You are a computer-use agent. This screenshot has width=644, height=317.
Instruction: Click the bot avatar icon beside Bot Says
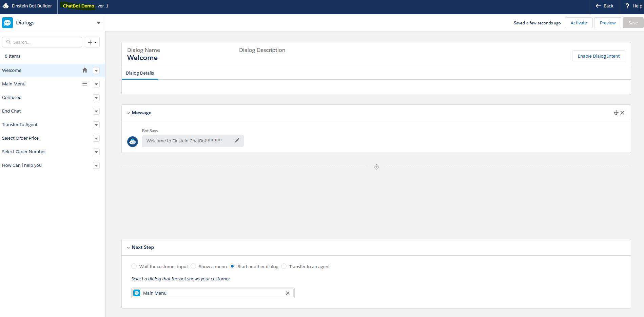[133, 141]
